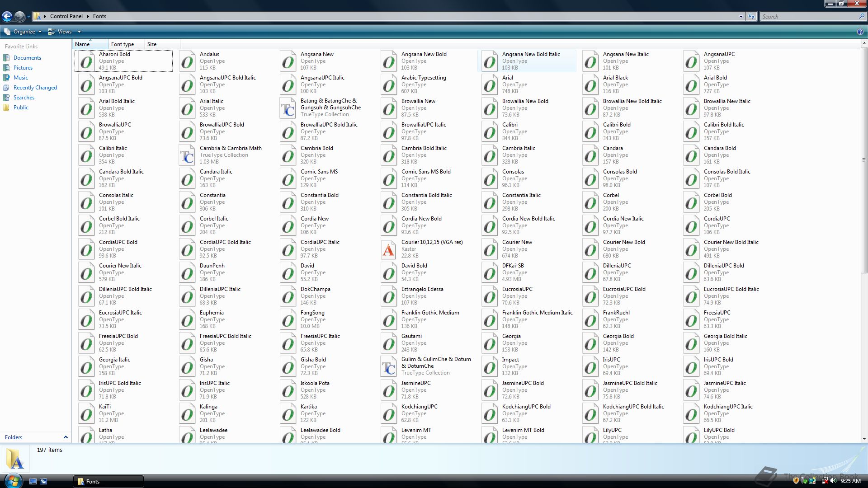Open Help via the question mark icon
868x488 pixels.
click(x=860, y=32)
